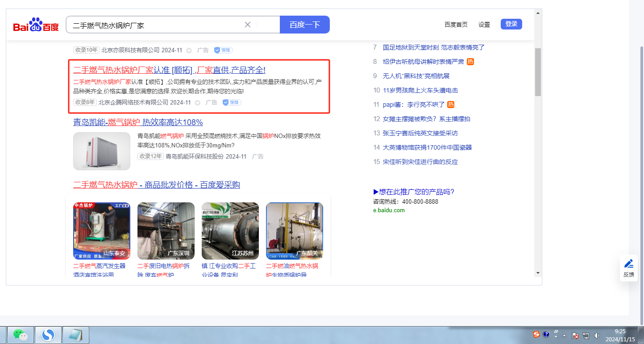
Task: Open hot search papi酱:李行亮不哄了
Action: [414, 105]
